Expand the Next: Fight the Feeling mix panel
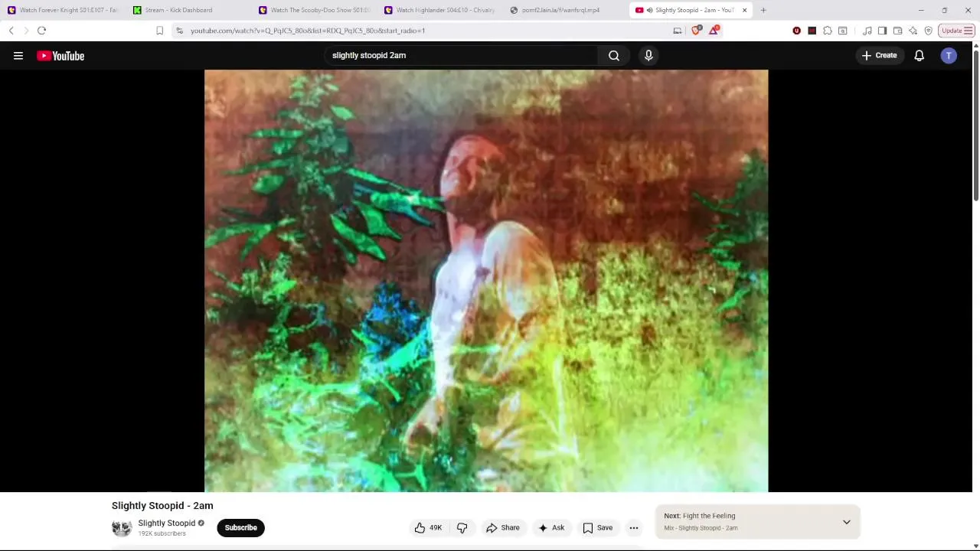This screenshot has height=551, width=980. (846, 522)
